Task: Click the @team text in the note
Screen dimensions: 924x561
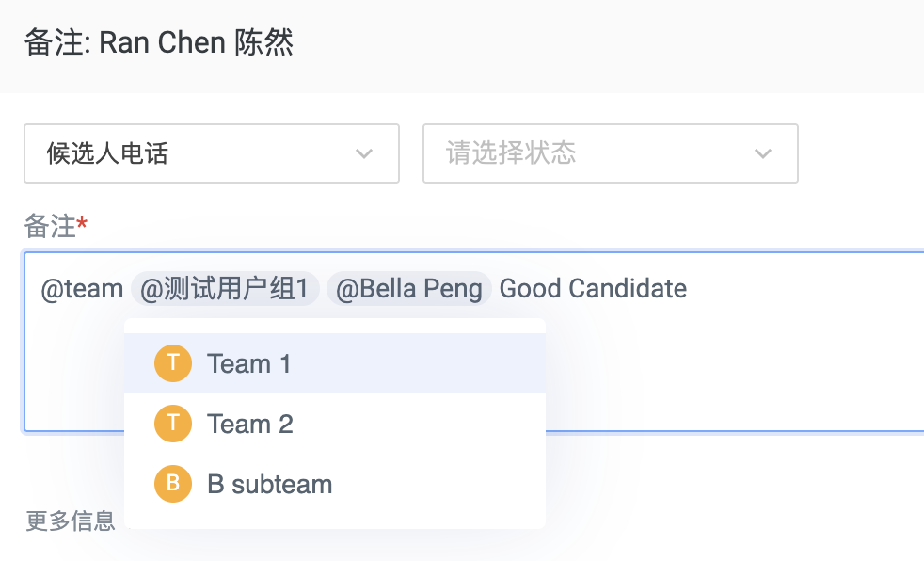Action: click(x=82, y=289)
